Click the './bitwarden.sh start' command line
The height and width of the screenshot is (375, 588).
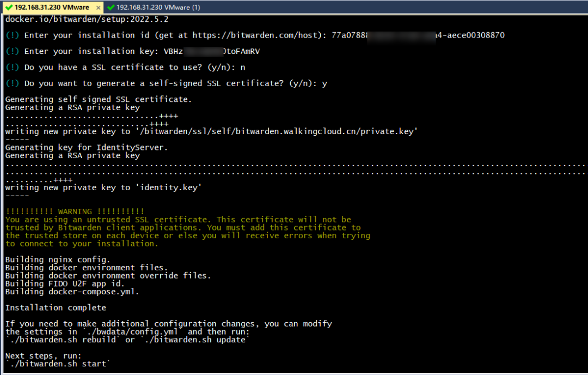point(58,364)
